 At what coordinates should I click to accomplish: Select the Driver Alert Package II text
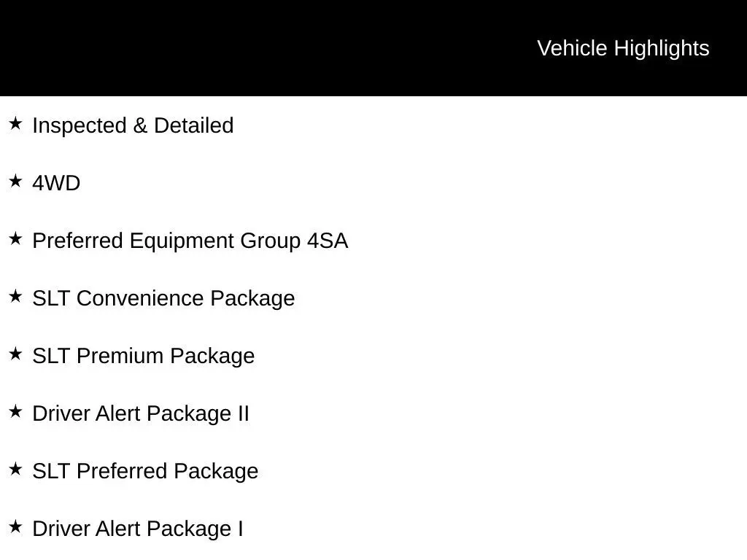coord(141,414)
